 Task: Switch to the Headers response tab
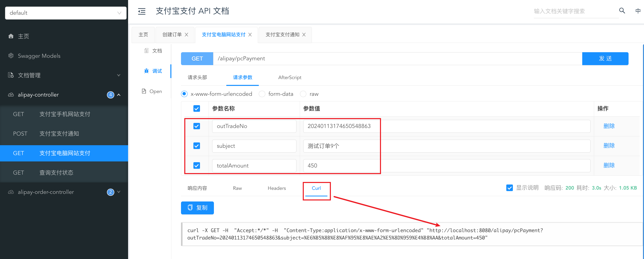tap(277, 188)
